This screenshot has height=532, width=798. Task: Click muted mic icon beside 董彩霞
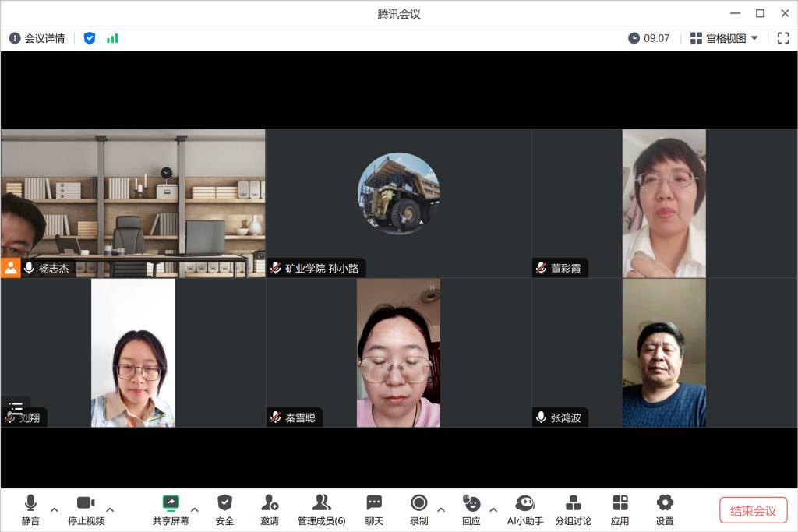point(542,268)
